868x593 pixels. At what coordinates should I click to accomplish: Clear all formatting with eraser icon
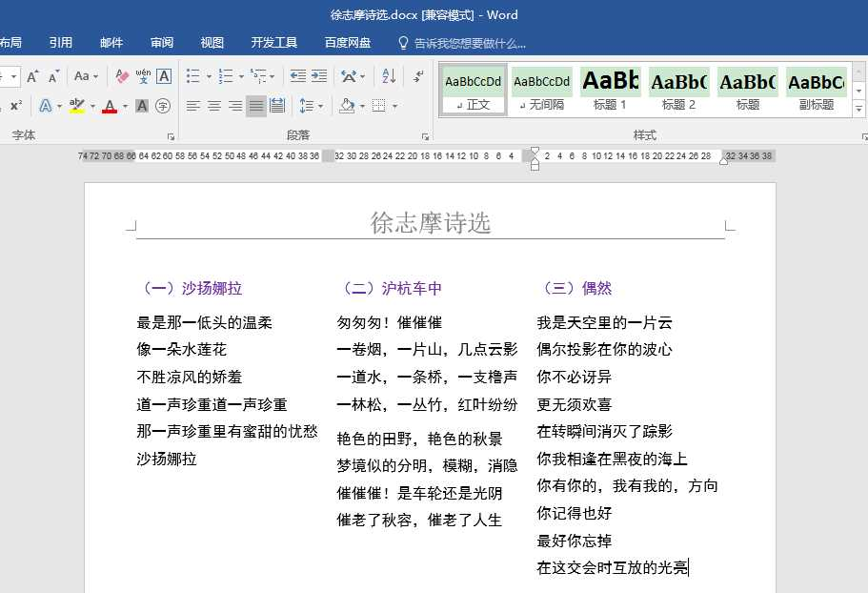[x=122, y=76]
